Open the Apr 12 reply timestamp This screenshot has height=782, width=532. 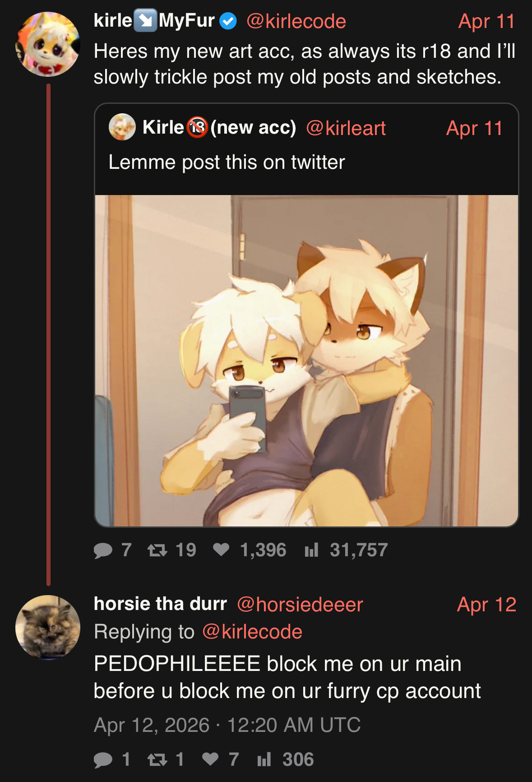[x=486, y=605]
